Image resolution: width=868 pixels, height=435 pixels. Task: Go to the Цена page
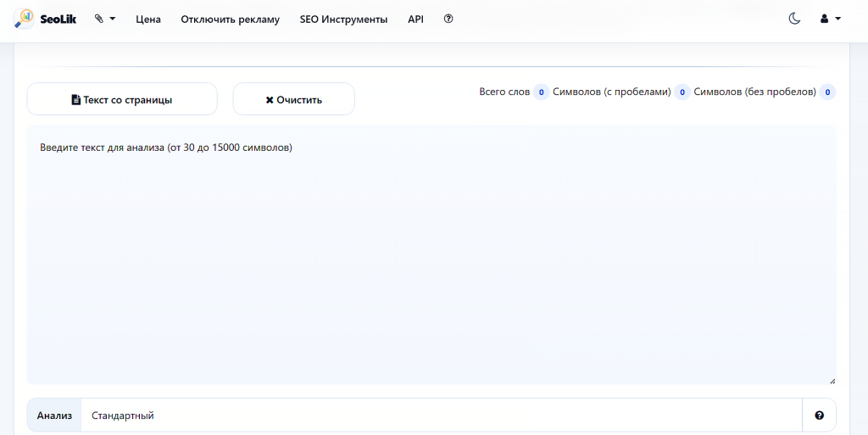click(148, 20)
